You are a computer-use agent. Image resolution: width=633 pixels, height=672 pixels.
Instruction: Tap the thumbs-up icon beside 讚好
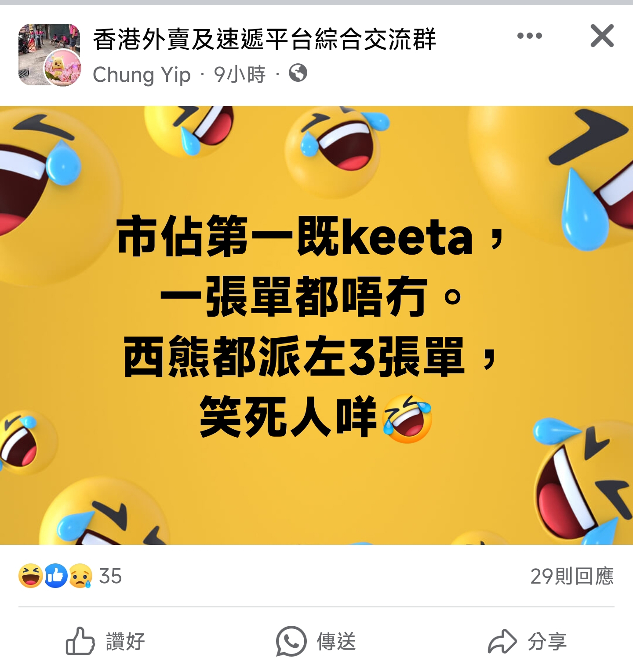tap(80, 641)
